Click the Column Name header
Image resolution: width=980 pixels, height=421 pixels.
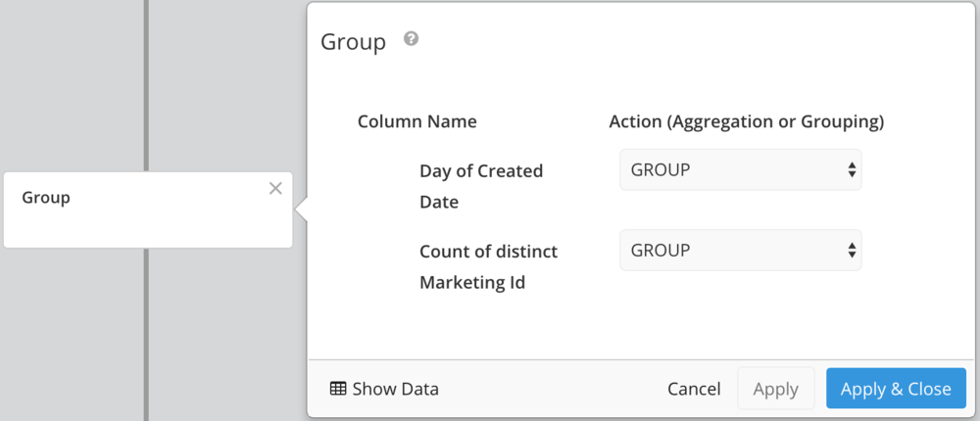point(416,121)
